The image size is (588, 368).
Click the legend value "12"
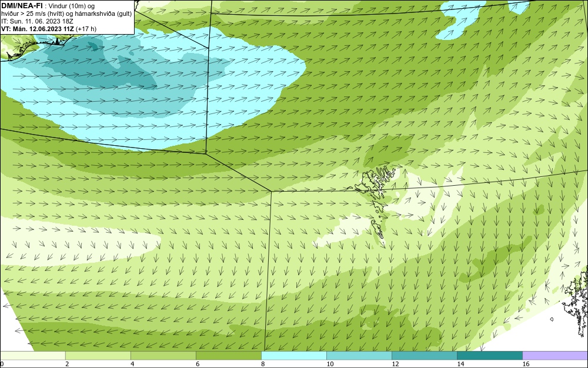point(395,364)
